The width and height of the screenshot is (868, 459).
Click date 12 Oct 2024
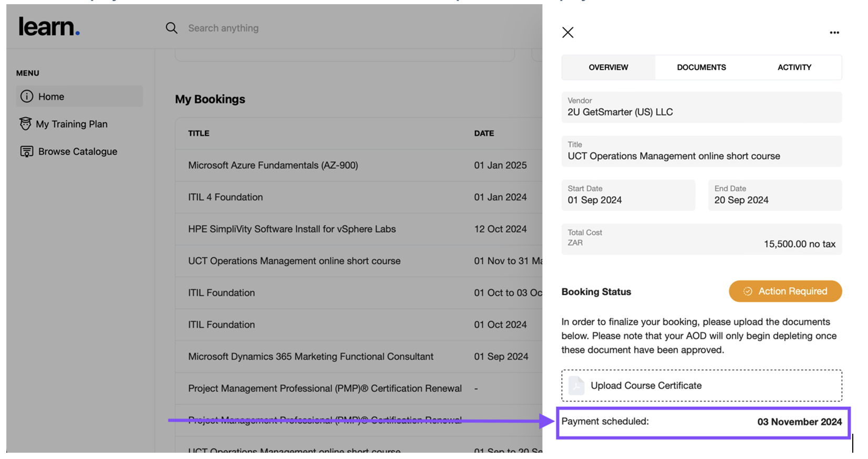pyautogui.click(x=500, y=229)
